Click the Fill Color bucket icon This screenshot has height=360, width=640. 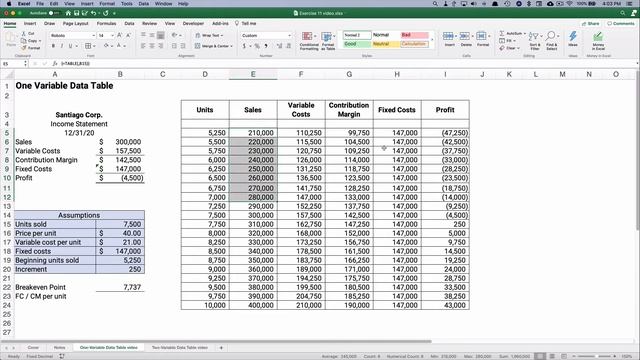click(x=106, y=46)
